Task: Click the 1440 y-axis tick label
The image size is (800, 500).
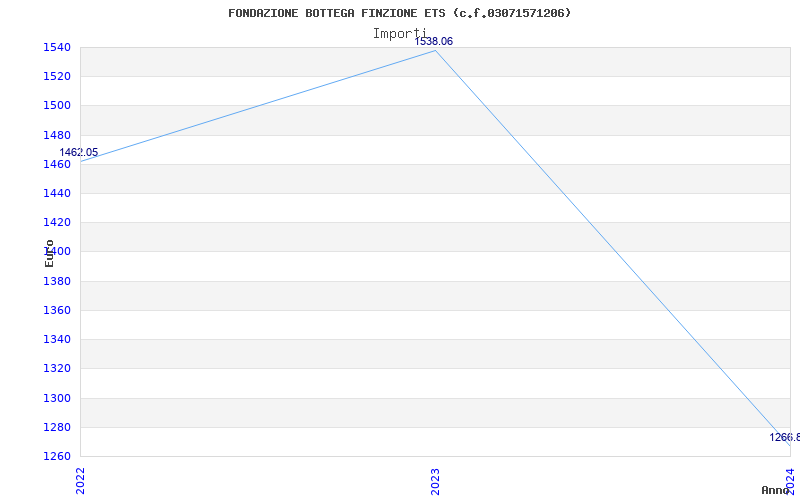Action: tap(56, 193)
